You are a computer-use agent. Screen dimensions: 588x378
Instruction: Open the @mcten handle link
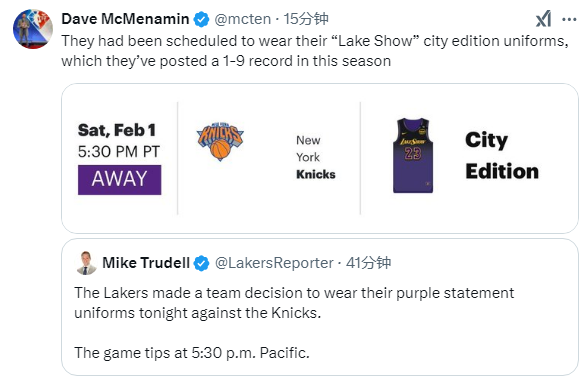[x=242, y=19]
